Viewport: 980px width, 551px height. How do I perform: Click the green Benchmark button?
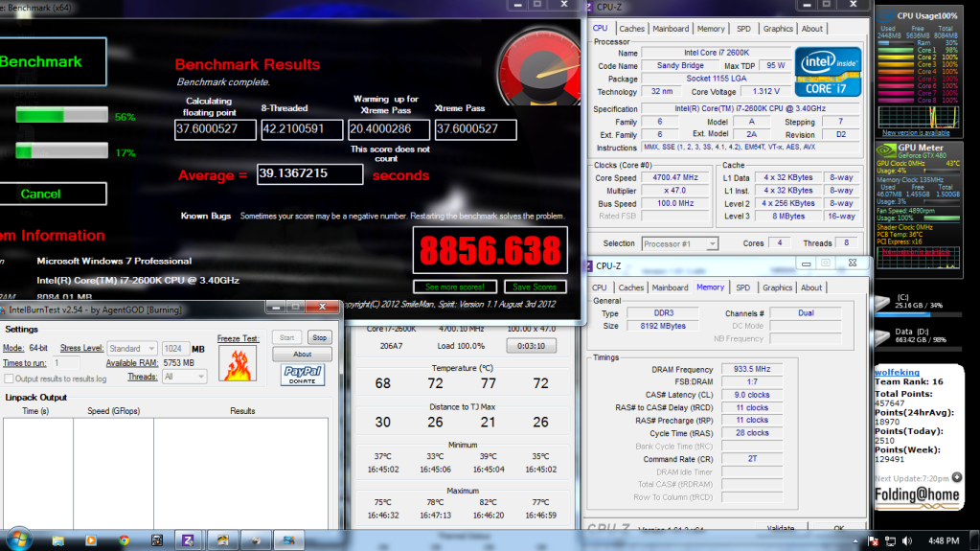[x=52, y=62]
